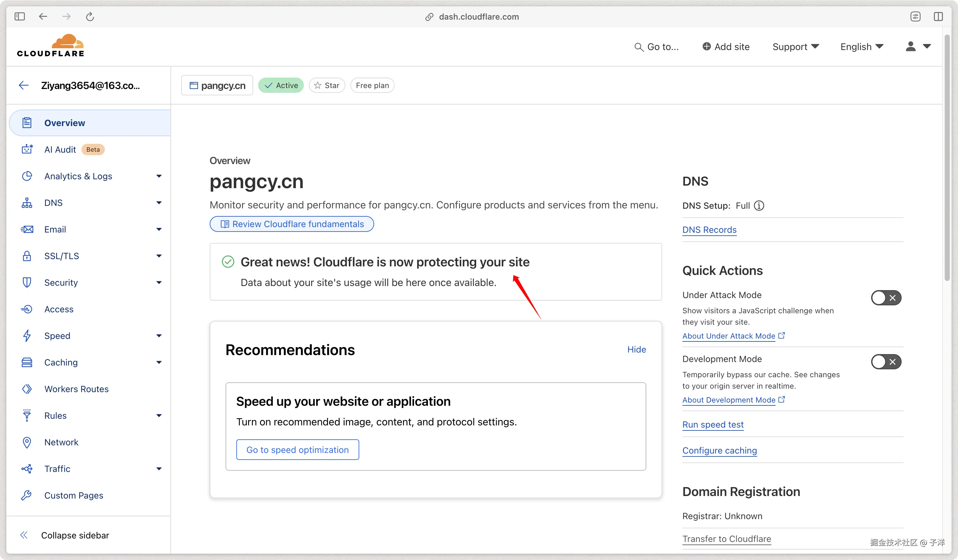Click the Go to search magnifier
This screenshot has height=560, width=958.
click(x=639, y=47)
